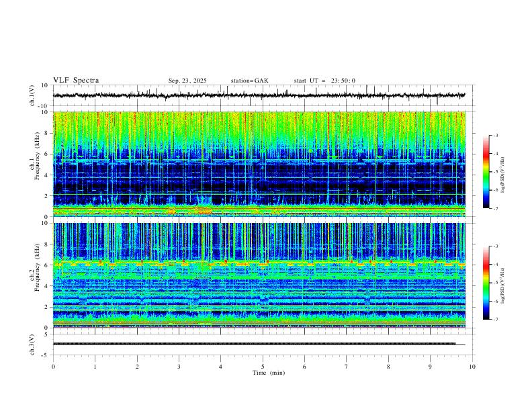The width and height of the screenshot is (532, 411).
Task: Click the ch.2 color bar log(PSD) label
Action: (502, 286)
